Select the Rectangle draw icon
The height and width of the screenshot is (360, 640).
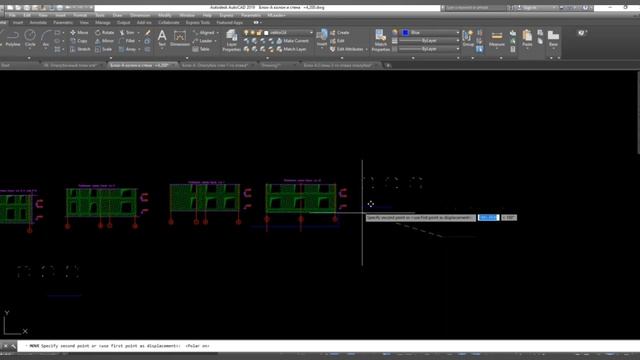pos(57,33)
